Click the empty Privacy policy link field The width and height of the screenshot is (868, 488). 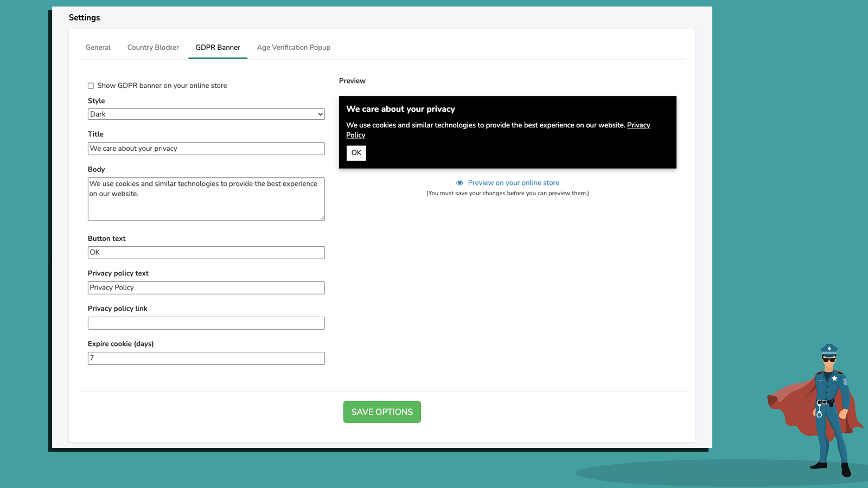(x=206, y=323)
